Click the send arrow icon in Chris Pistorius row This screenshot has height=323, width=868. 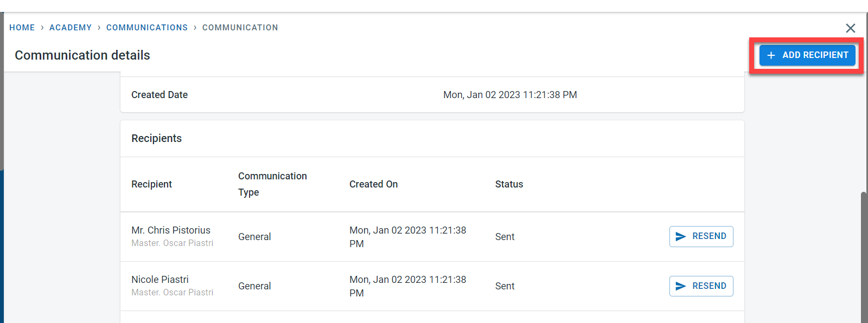pyautogui.click(x=681, y=236)
